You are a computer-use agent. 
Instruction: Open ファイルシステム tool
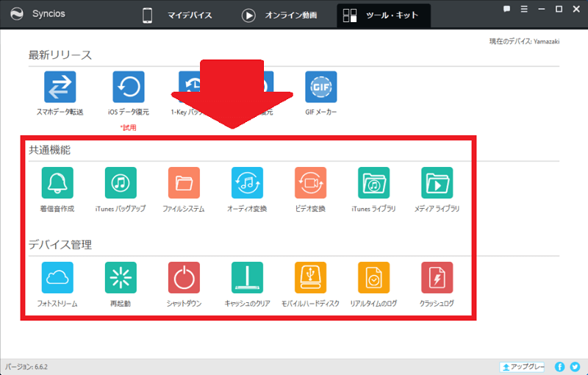click(x=184, y=182)
